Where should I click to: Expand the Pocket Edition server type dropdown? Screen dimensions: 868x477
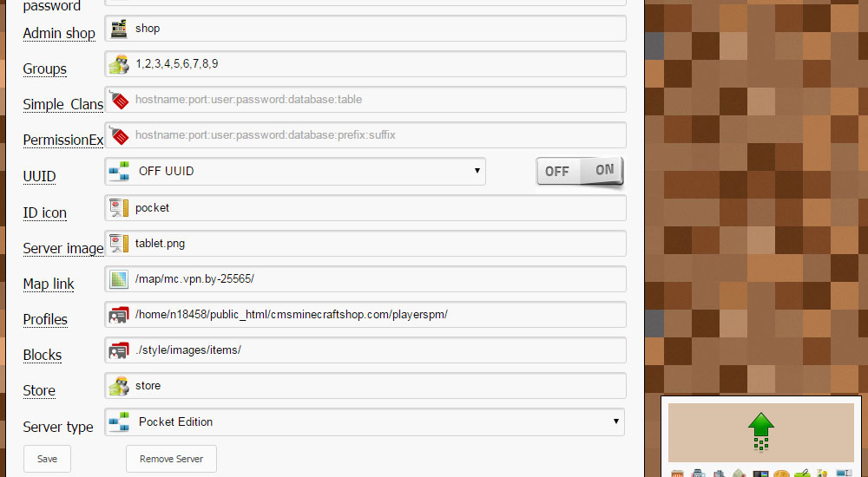click(x=365, y=422)
